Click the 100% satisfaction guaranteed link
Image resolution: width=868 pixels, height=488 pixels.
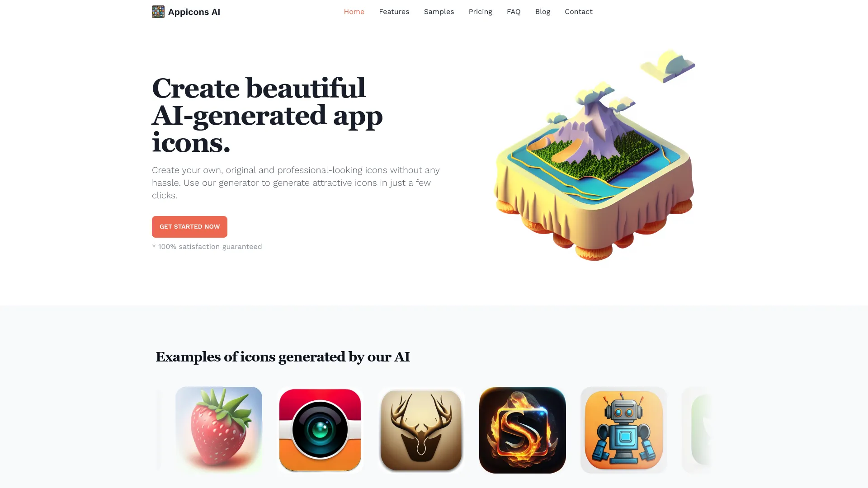[x=207, y=247]
